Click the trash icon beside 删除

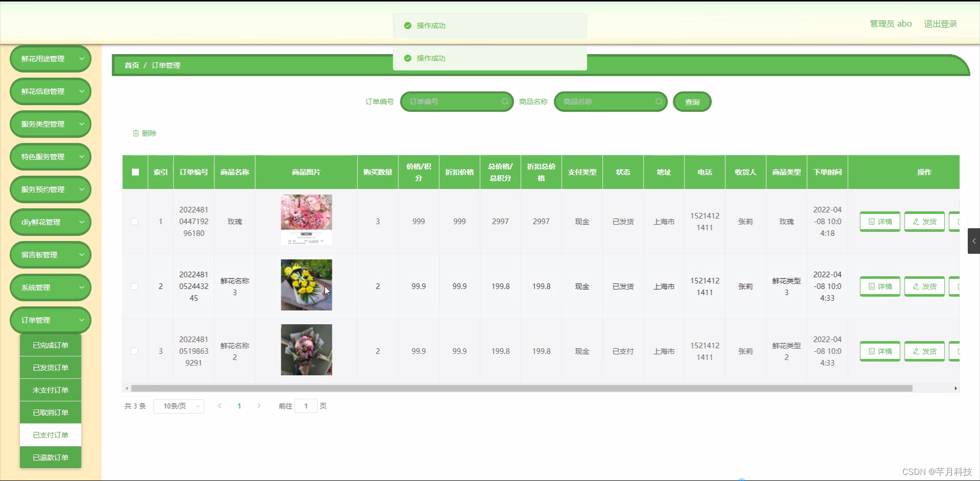click(x=136, y=133)
